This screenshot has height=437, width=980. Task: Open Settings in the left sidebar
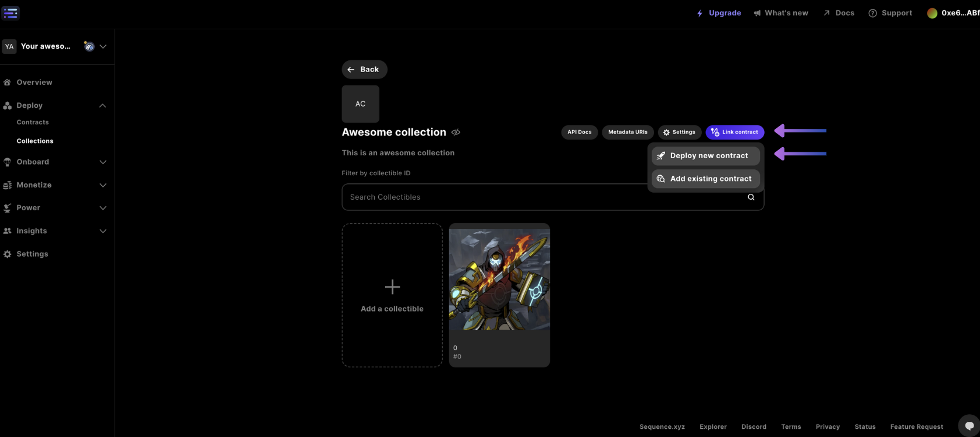coord(32,254)
